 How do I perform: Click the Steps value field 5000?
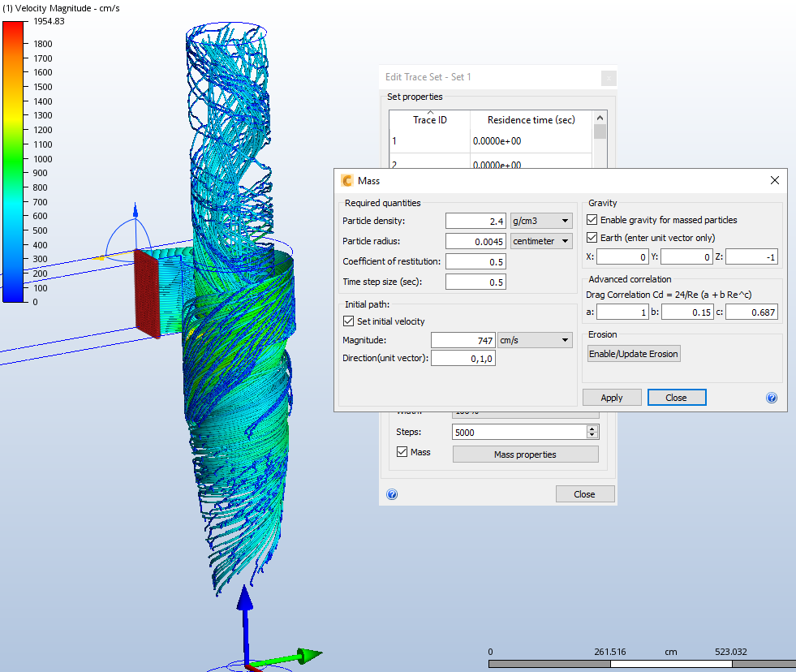[519, 433]
